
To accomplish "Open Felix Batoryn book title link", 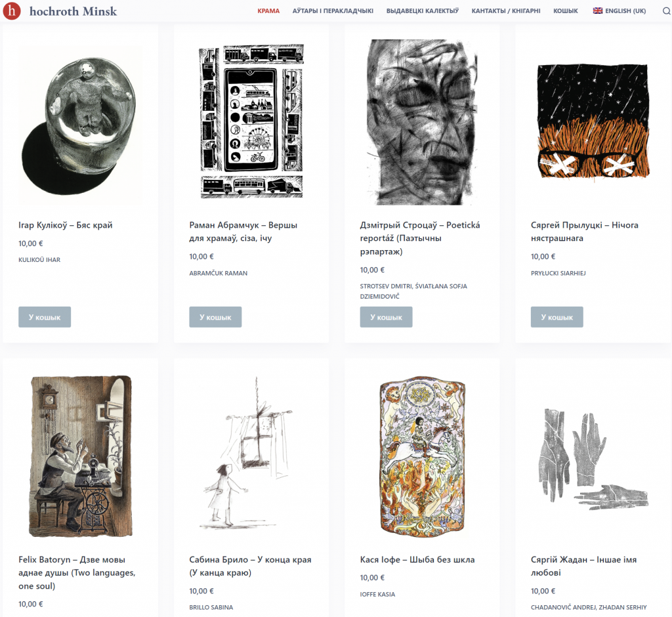I will click(78, 566).
